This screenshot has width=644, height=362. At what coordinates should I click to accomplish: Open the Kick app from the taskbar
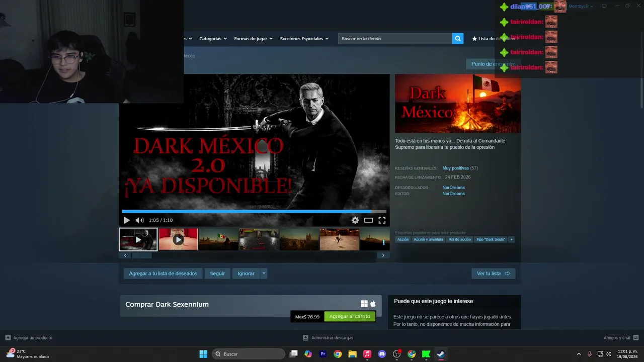point(426,354)
